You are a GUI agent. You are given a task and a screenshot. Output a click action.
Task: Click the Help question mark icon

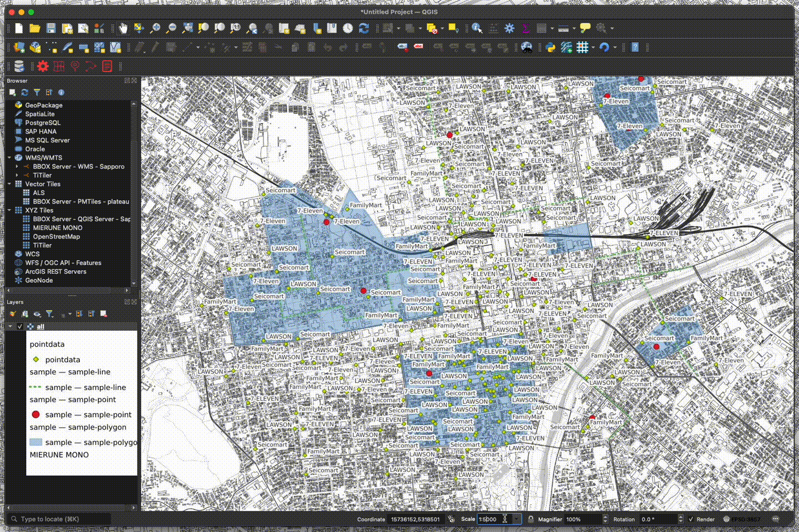(635, 48)
